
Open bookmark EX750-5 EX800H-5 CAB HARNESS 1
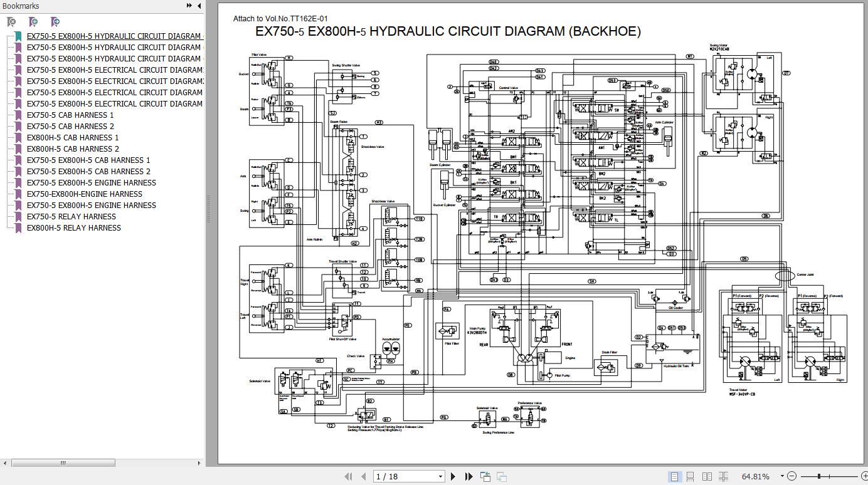88,160
